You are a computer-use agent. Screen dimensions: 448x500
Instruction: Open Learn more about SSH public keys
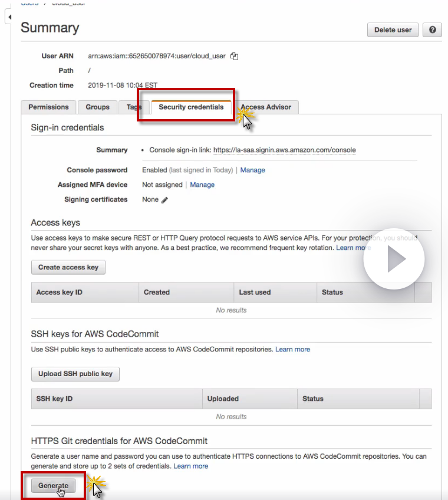tap(292, 349)
